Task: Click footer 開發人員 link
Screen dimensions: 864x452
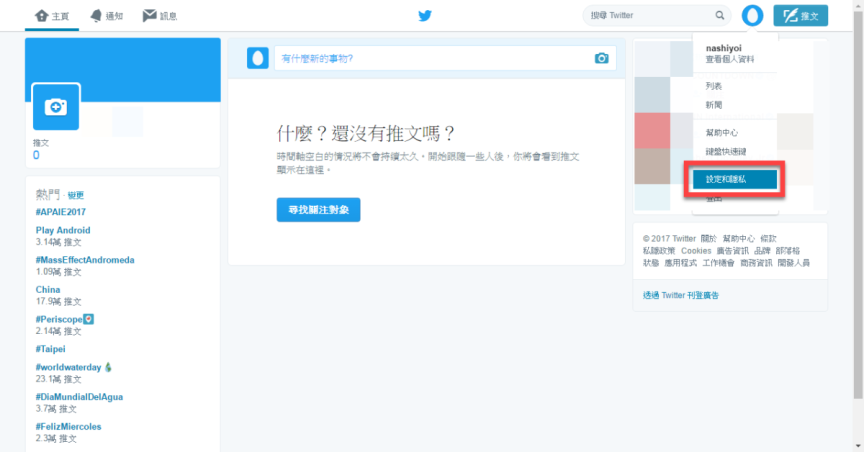Action: tap(793, 263)
